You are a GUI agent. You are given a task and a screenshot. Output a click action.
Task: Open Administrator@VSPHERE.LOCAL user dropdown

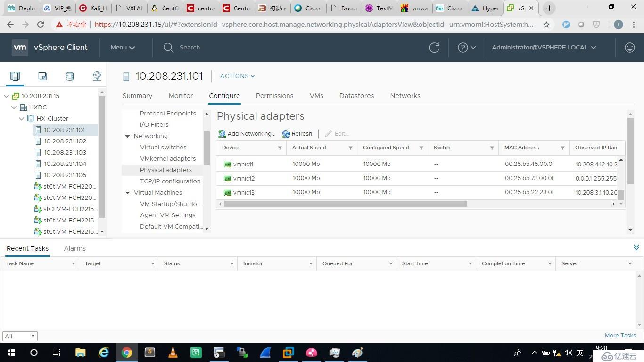544,48
